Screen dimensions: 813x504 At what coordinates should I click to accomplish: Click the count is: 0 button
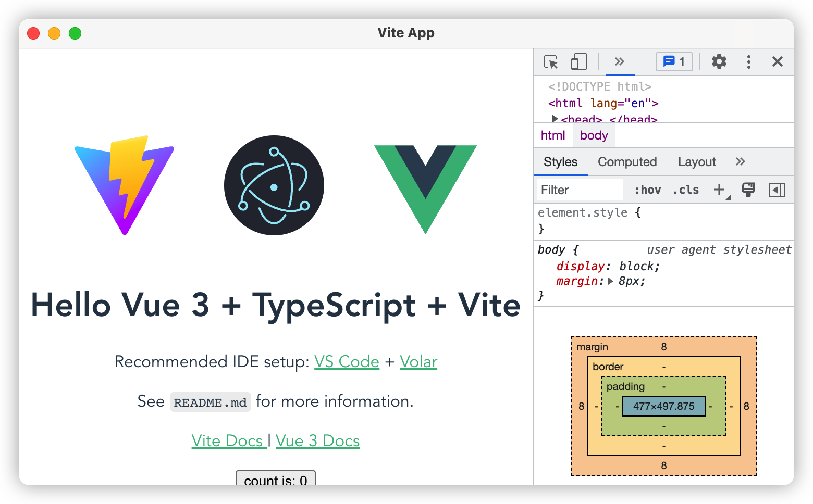(276, 478)
